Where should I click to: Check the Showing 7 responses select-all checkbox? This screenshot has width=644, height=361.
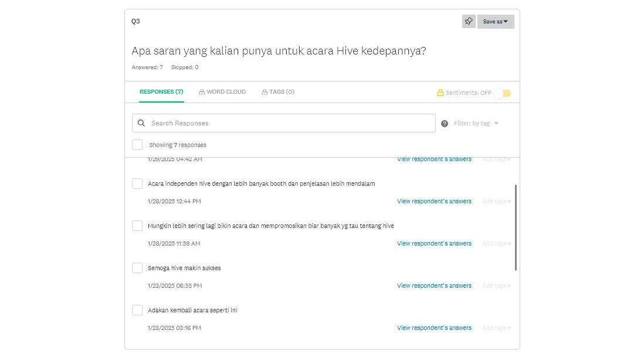point(137,145)
